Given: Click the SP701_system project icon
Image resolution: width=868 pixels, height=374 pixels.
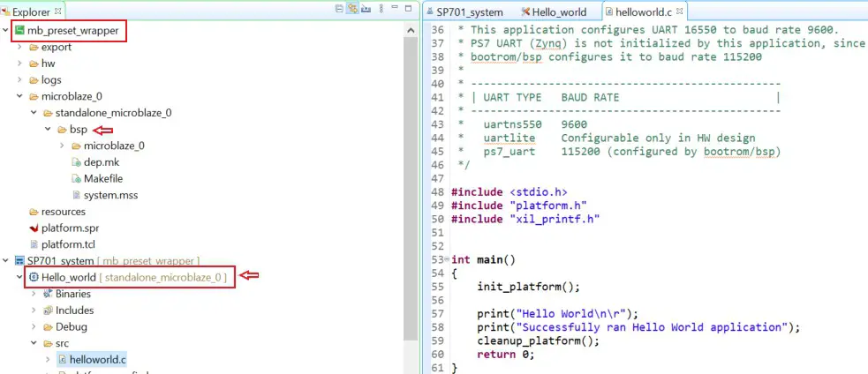Looking at the screenshot, I should click(x=20, y=260).
